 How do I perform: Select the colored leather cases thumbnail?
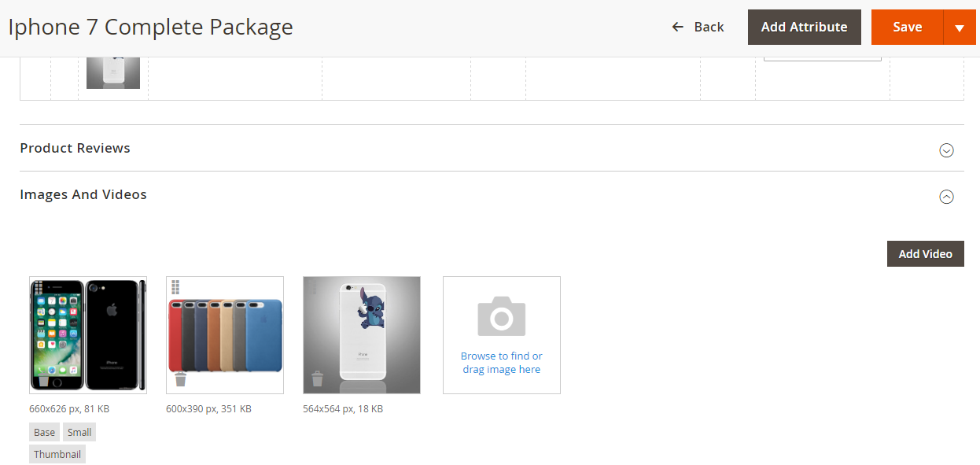225,335
